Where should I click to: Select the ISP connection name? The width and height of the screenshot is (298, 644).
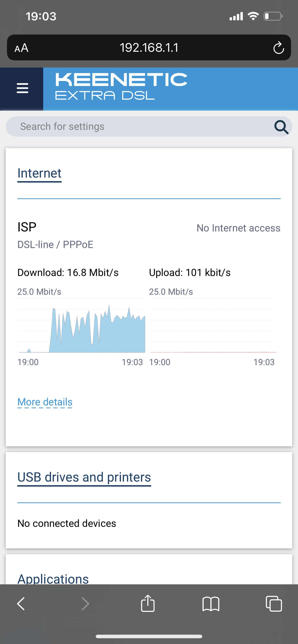click(27, 227)
